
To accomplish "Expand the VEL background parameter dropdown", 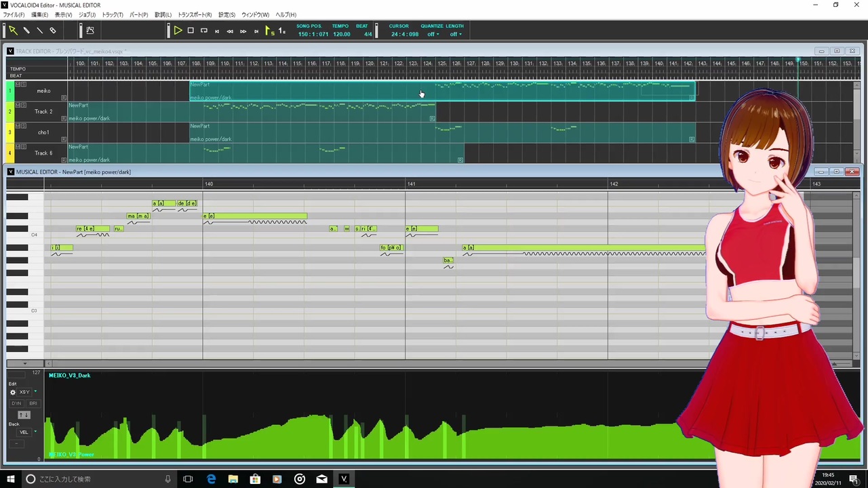I will coord(35,432).
